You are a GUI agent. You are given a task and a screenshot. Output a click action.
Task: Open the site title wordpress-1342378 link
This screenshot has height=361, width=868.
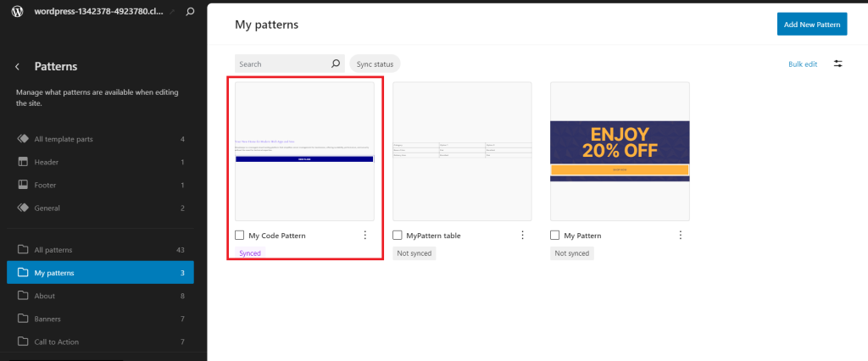[98, 11]
